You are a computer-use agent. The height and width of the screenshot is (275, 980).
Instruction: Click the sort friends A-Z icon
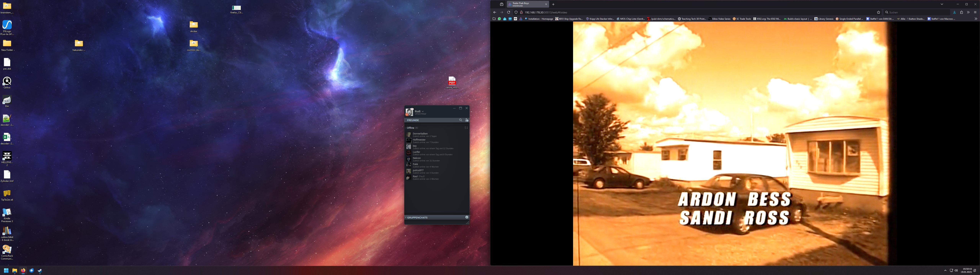pos(466,128)
